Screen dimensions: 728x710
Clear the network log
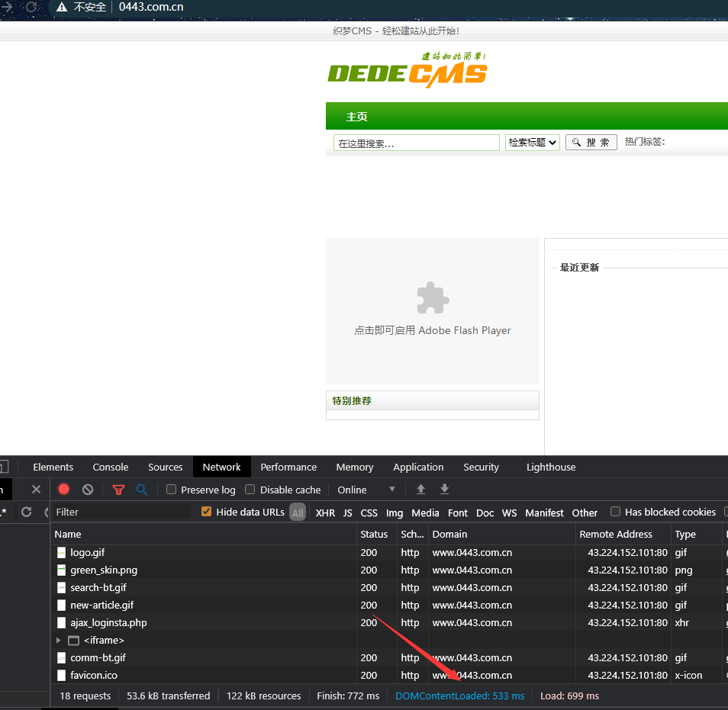88,490
